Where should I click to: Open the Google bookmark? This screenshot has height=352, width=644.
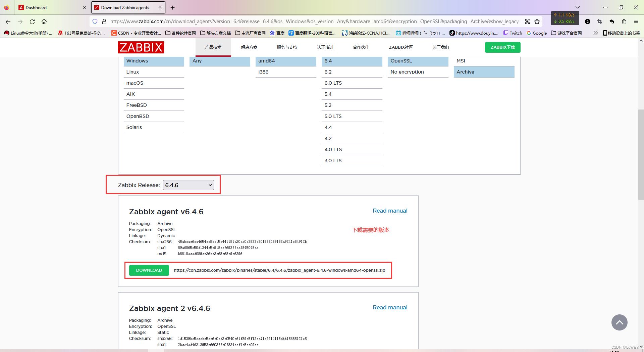[x=537, y=33]
